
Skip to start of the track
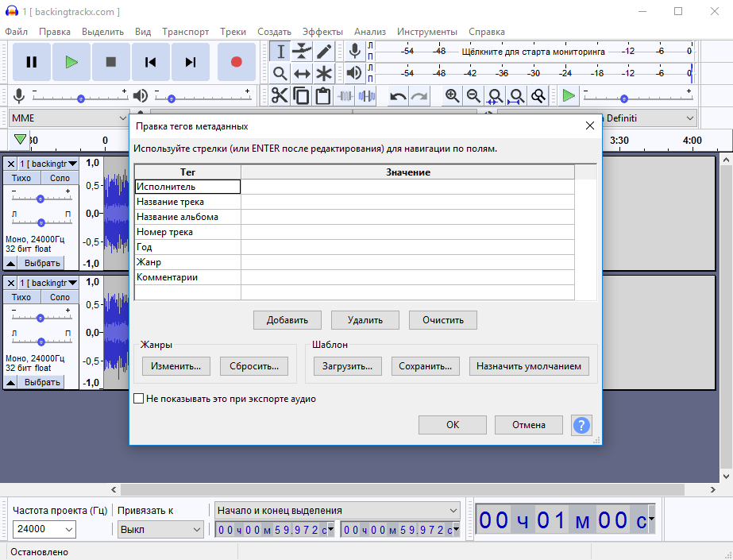pyautogui.click(x=151, y=62)
